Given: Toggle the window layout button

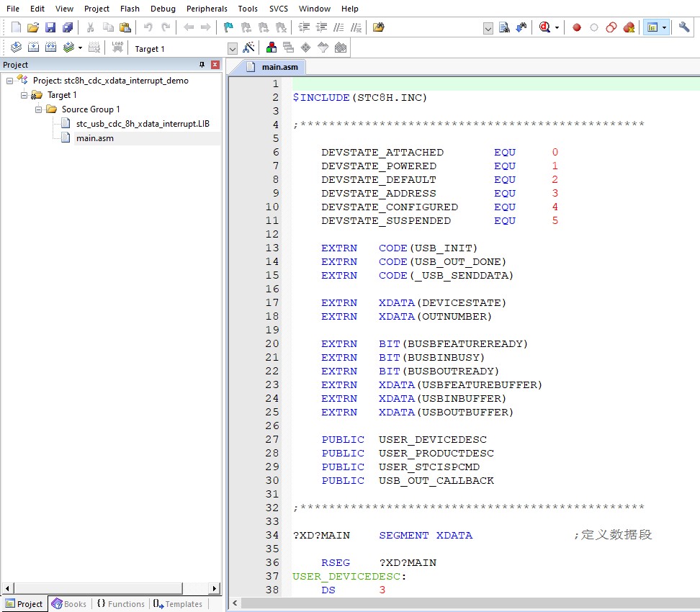Looking at the screenshot, I should pos(652,27).
